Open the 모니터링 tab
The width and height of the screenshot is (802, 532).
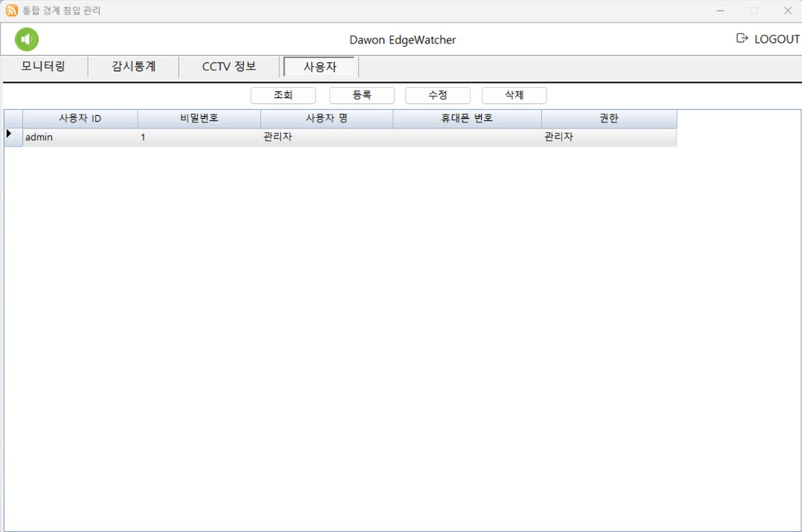[43, 66]
